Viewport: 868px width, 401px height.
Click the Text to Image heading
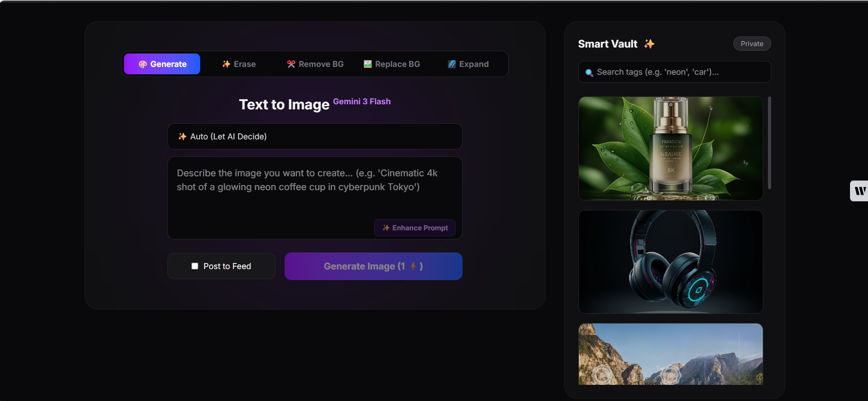pos(284,105)
